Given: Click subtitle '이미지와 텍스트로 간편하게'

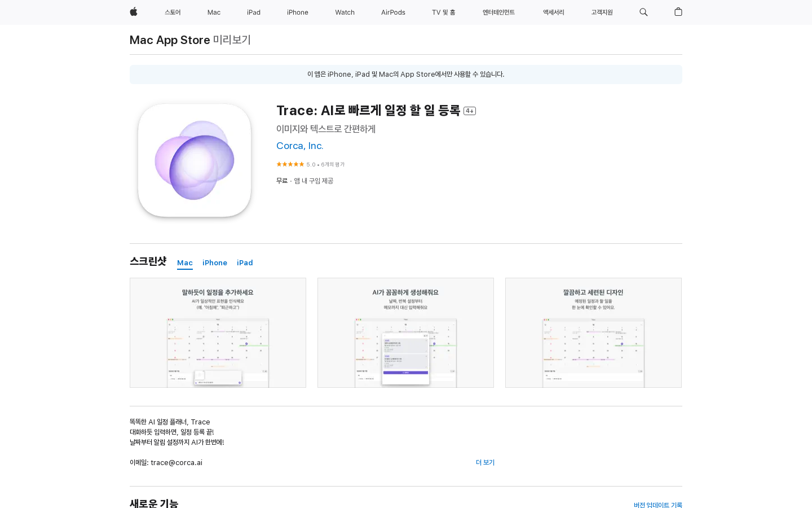Looking at the screenshot, I should [x=326, y=129].
